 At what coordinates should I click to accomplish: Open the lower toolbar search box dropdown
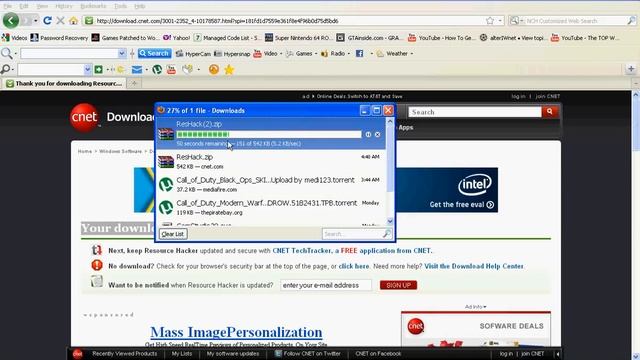87,70
